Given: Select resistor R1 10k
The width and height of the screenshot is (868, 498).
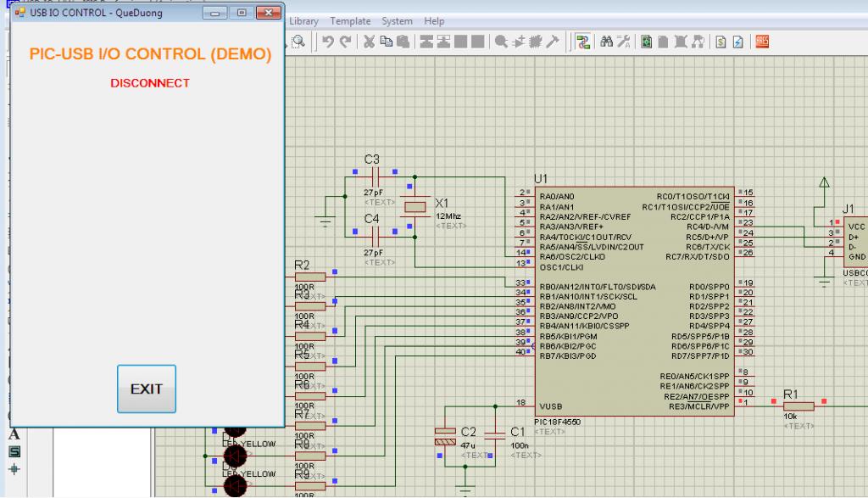Looking at the screenshot, I should [798, 406].
